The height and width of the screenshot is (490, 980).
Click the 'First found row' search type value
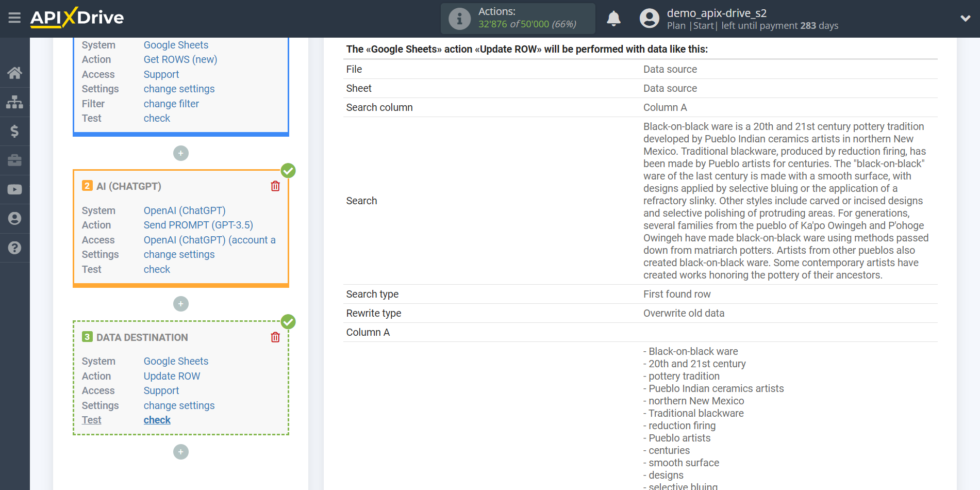click(x=677, y=294)
